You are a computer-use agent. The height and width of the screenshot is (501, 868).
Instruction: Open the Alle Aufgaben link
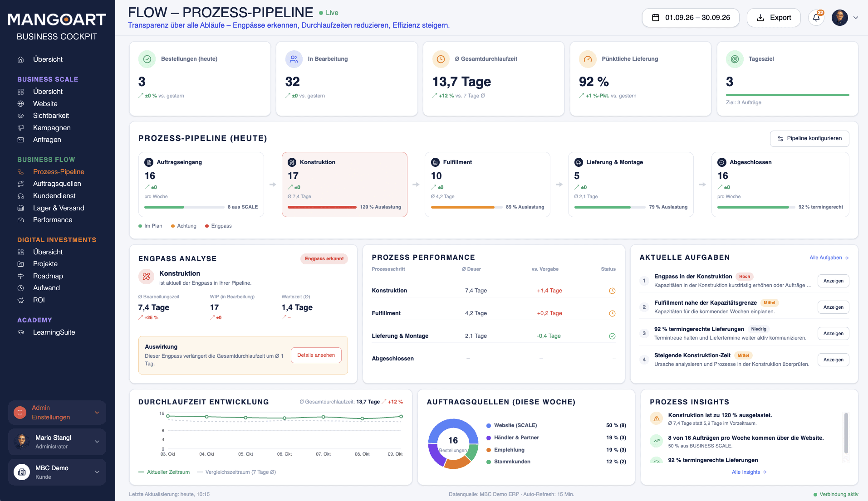coord(829,258)
